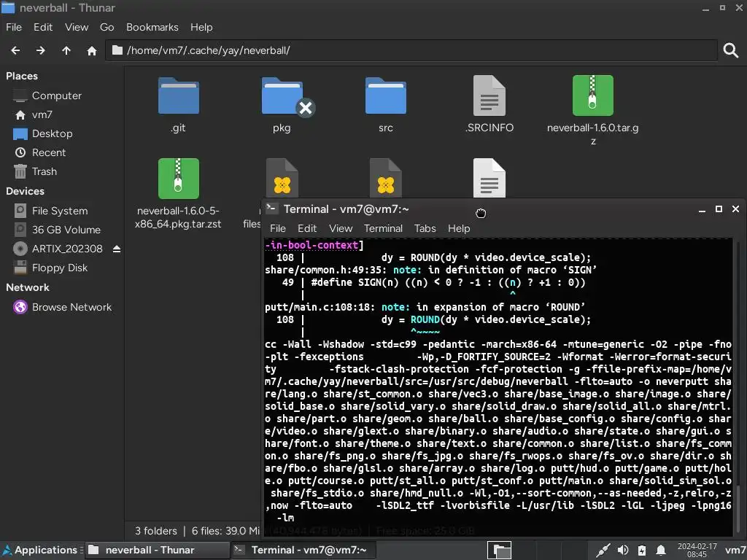Open Desktop in sidebar
Screen dimensions: 747x560
click(52, 134)
